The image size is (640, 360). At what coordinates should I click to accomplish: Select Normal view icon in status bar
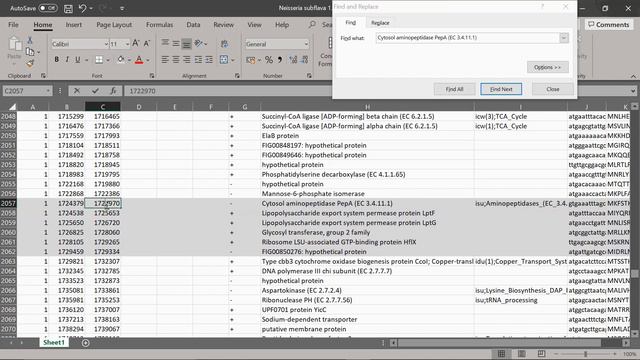coord(502,353)
